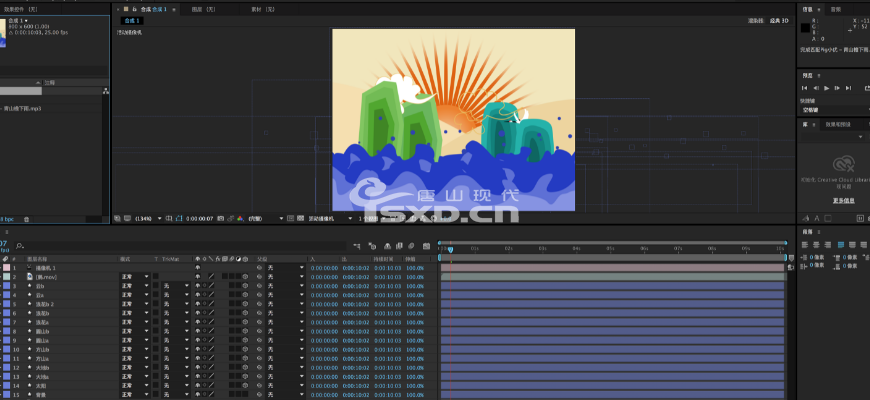Toggle the shy switch for layer 5
Image resolution: width=870 pixels, height=400 pixels.
[x=198, y=304]
